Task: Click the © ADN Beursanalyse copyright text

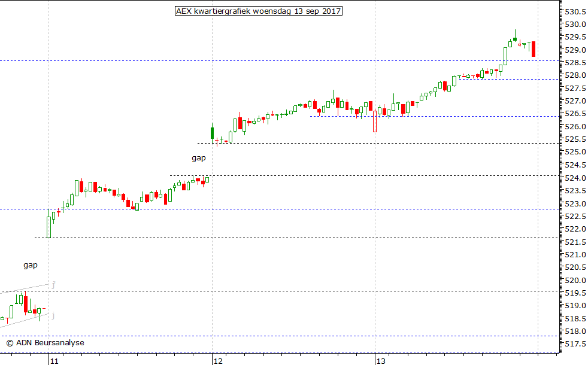Action: click(x=46, y=343)
